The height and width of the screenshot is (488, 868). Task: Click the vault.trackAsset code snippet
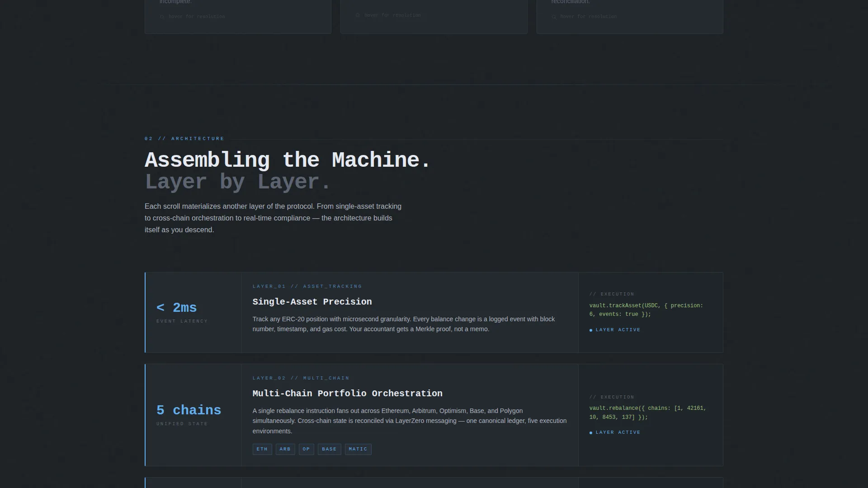click(x=646, y=310)
